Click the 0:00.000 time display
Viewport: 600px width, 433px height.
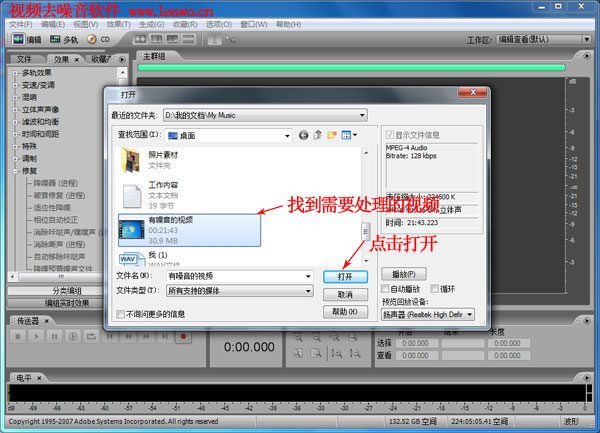pyautogui.click(x=249, y=347)
